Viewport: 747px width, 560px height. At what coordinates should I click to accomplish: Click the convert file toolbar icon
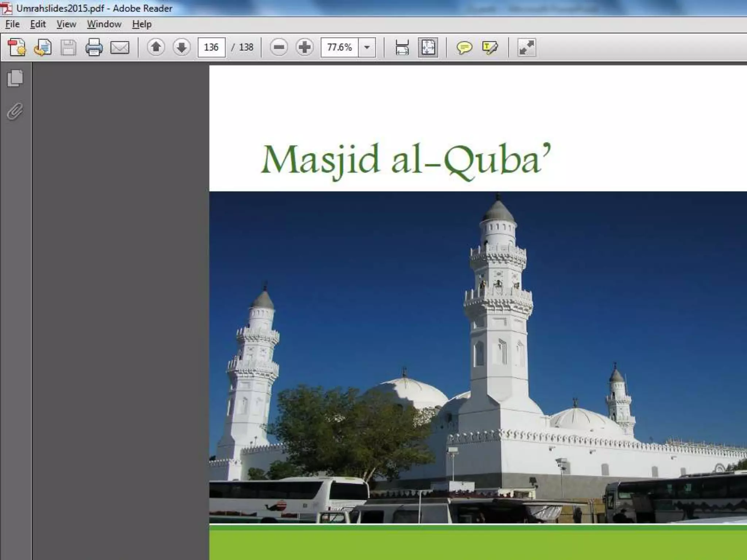43,47
